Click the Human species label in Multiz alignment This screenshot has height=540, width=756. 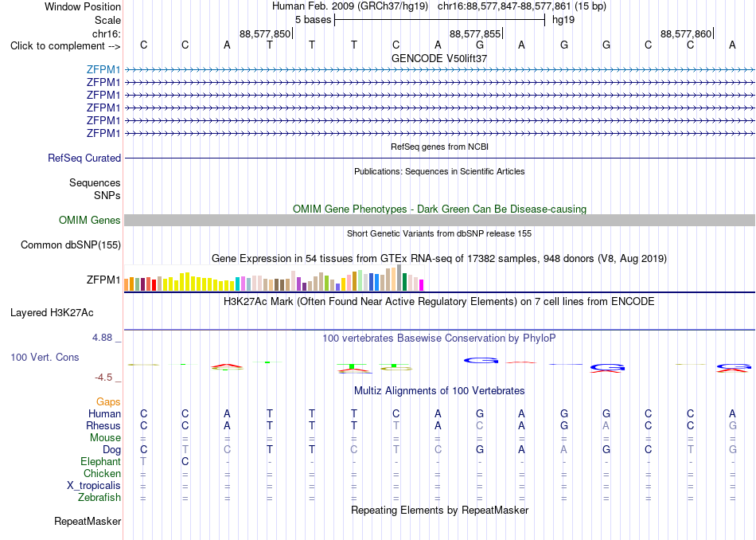104,414
